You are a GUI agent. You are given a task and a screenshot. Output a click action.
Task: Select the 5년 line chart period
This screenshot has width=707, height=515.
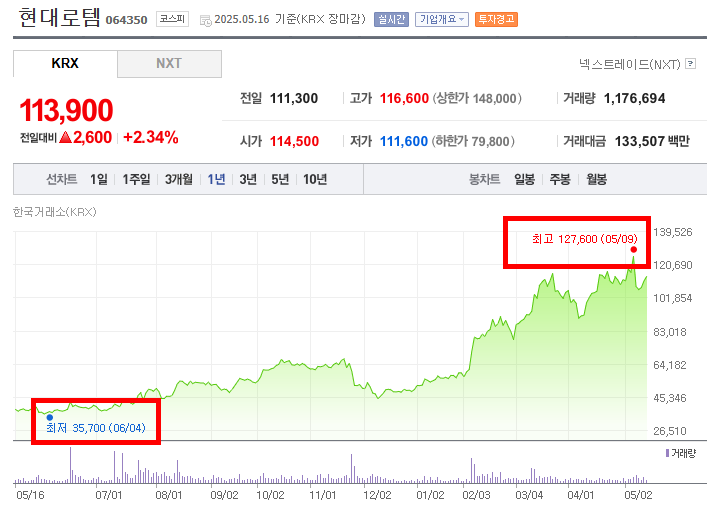pos(280,179)
